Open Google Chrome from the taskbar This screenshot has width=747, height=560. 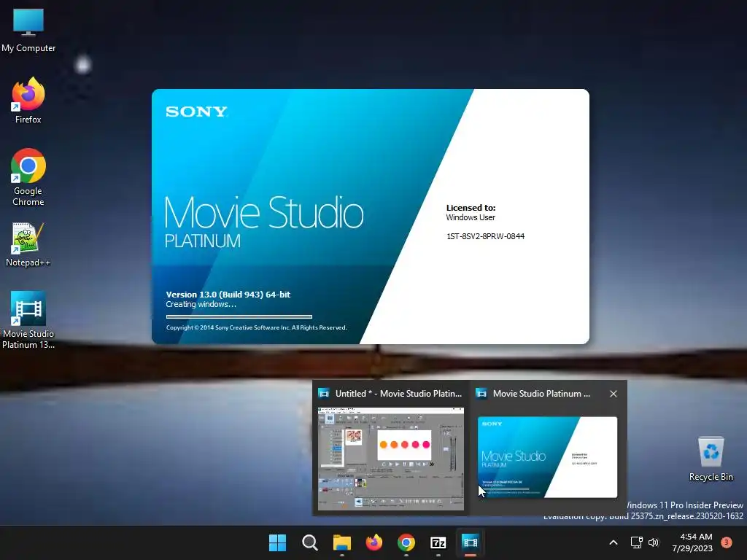406,542
